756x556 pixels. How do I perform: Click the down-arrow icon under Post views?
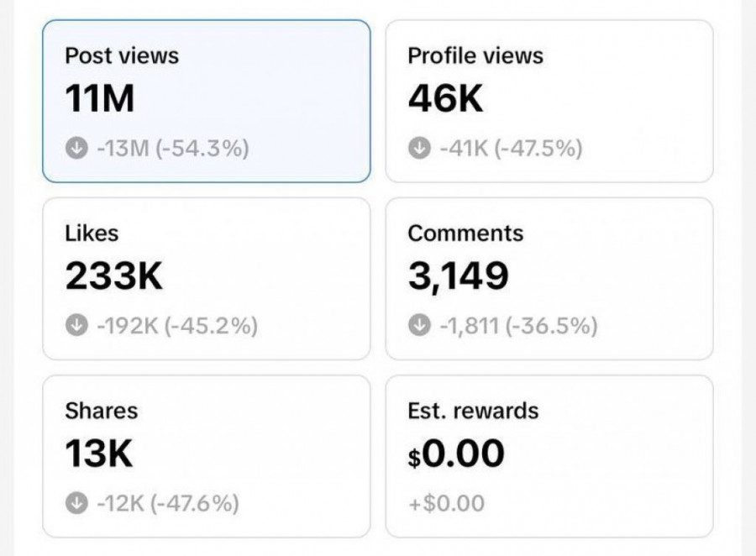(x=76, y=149)
